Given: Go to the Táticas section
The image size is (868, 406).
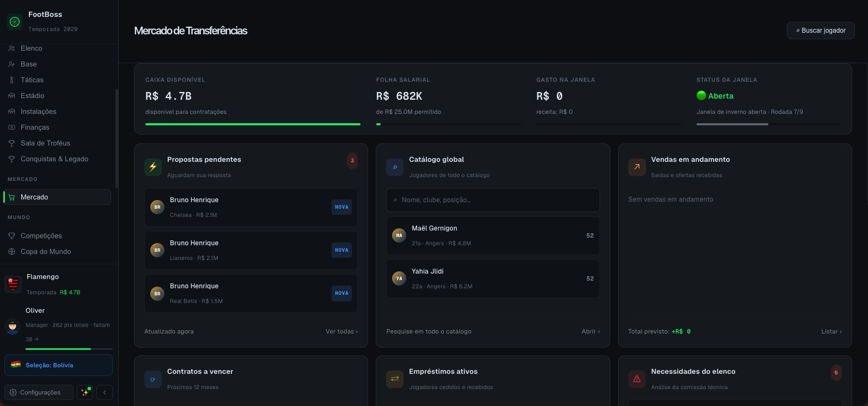Looking at the screenshot, I should 58,80.
